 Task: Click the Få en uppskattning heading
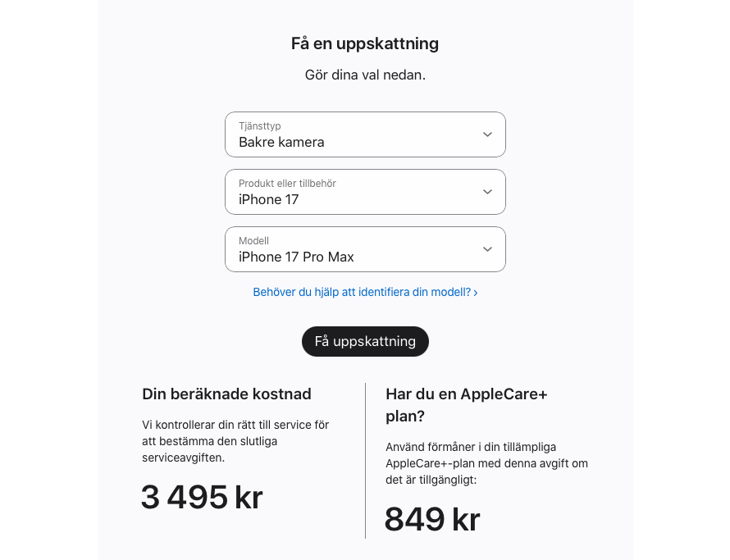click(365, 43)
